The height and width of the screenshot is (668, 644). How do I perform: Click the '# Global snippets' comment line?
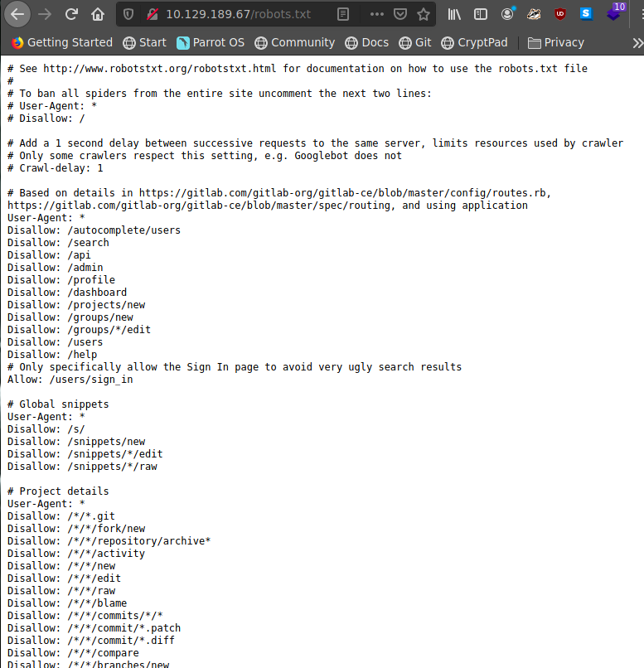(58, 404)
